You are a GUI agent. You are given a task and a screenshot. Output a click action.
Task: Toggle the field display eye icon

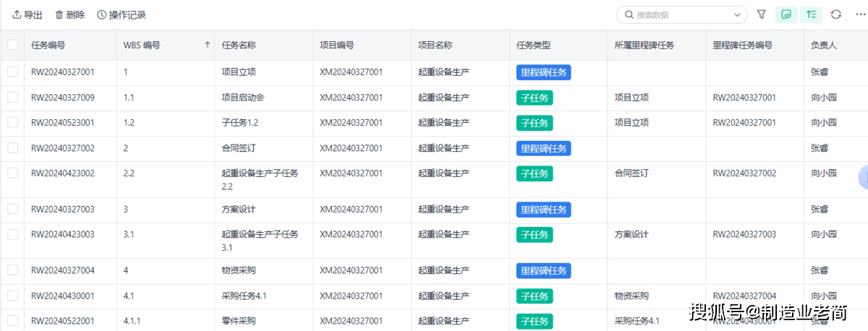click(x=787, y=14)
